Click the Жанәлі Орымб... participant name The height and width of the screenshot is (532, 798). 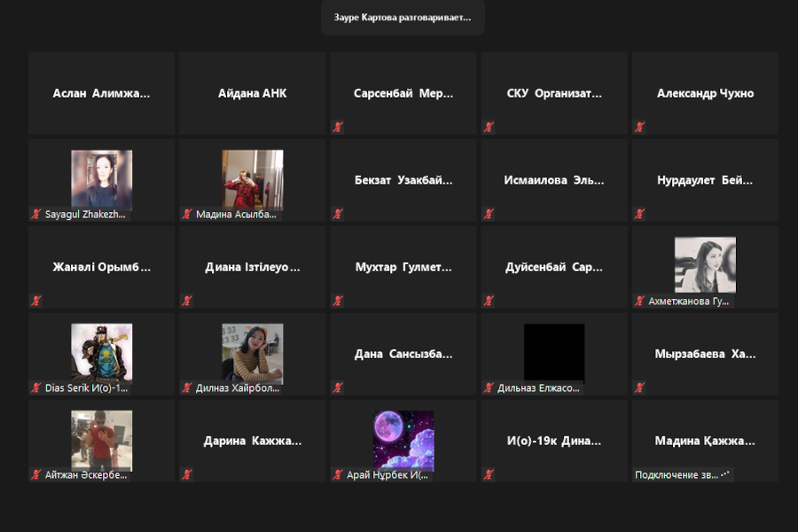[101, 267]
